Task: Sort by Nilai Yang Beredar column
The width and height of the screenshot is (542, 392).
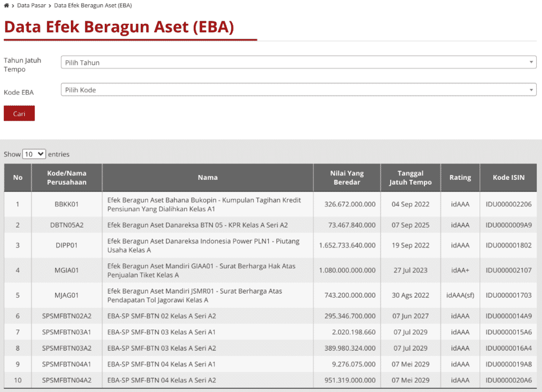Action: point(346,177)
